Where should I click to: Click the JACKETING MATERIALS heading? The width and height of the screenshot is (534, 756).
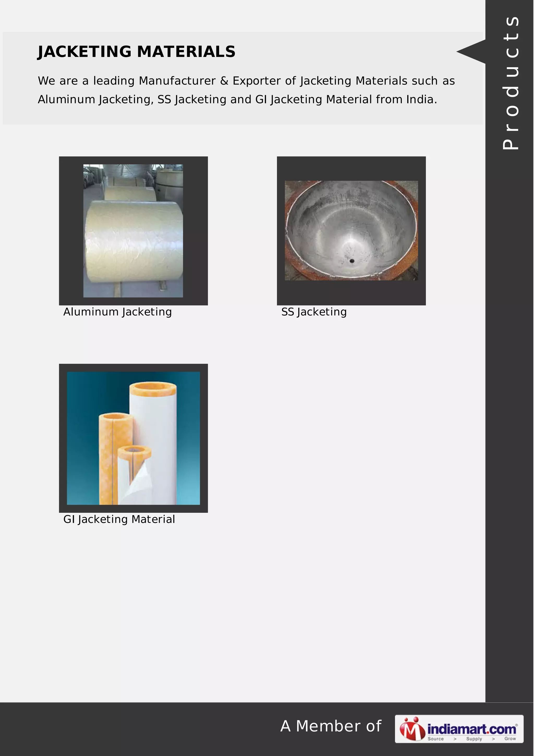(137, 52)
